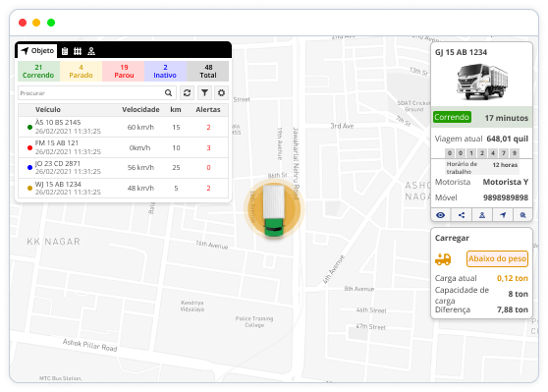The height and width of the screenshot is (392, 548).
Task: Click into the Procurar search field
Action: [x=90, y=93]
